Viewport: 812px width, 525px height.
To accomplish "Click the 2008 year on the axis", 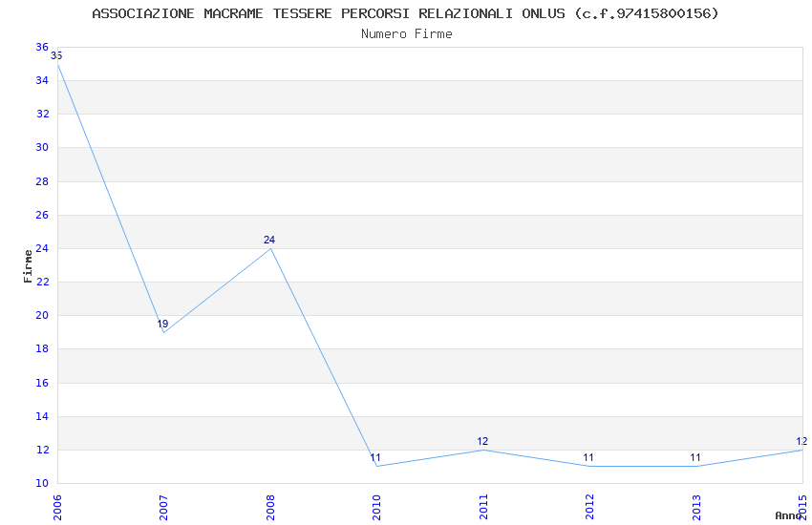I will pyautogui.click(x=270, y=508).
